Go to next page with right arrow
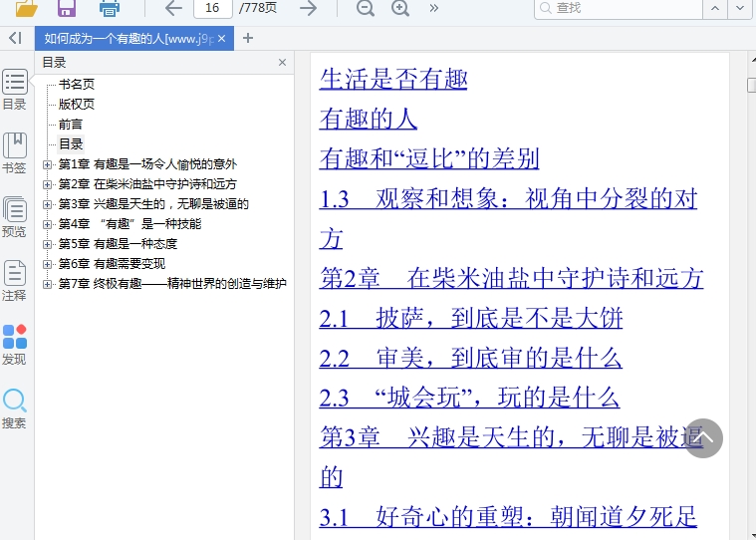Screen dimensions: 756x540 309,8
